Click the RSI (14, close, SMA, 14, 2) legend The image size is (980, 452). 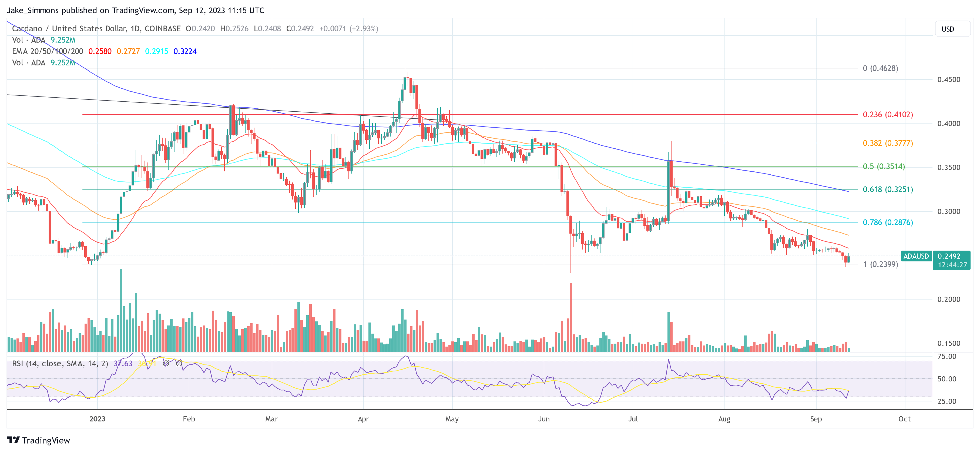60,364
